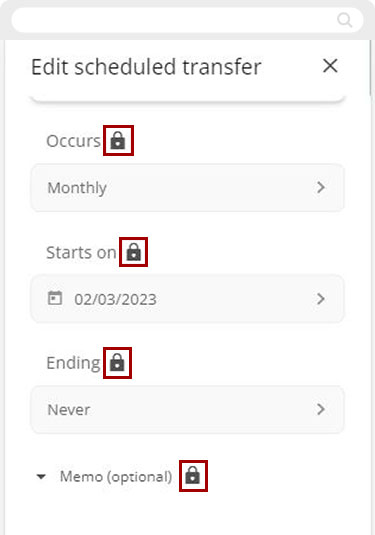Click the Ending field label
Screen dimensions: 375x535
click(73, 363)
